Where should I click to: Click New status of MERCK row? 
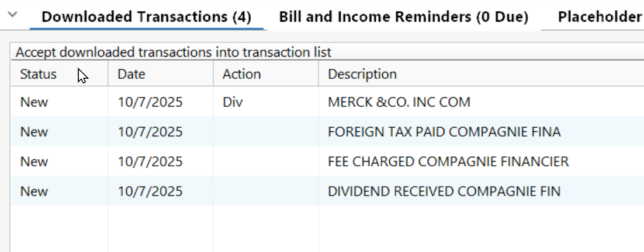(34, 103)
